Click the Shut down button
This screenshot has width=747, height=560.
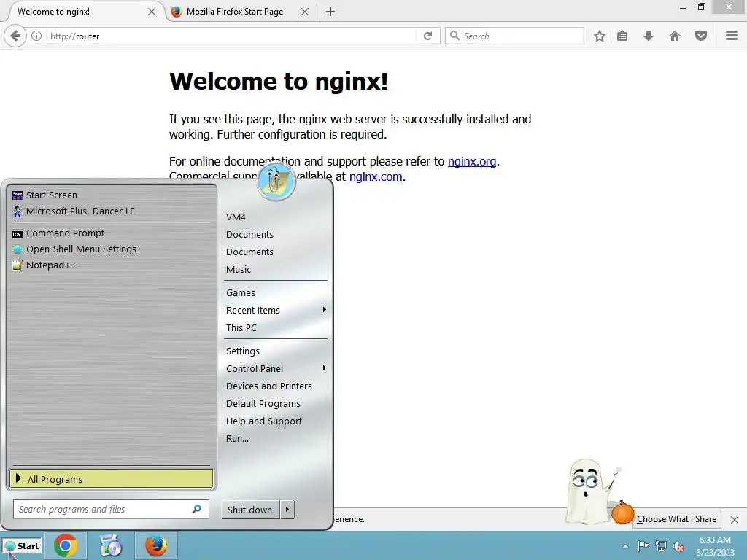point(250,510)
